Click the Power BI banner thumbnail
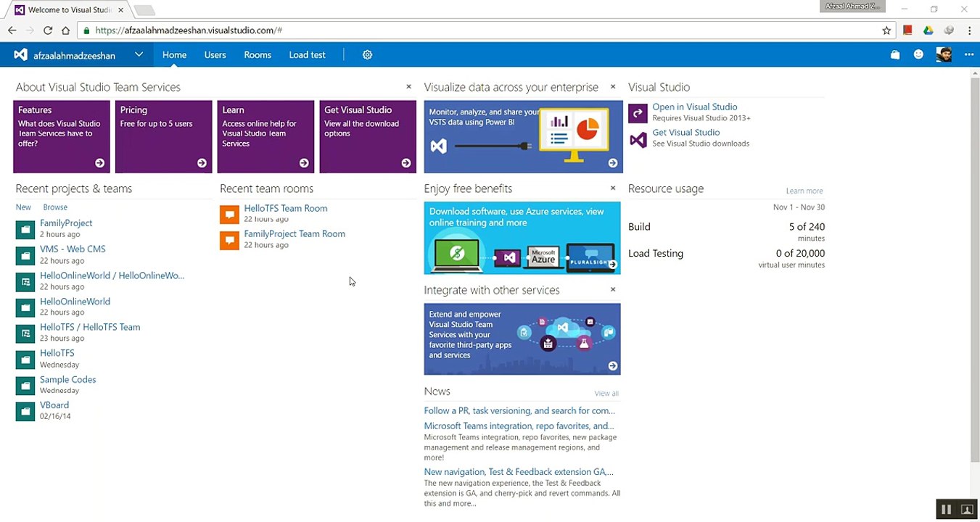Image resolution: width=980 pixels, height=522 pixels. point(523,136)
